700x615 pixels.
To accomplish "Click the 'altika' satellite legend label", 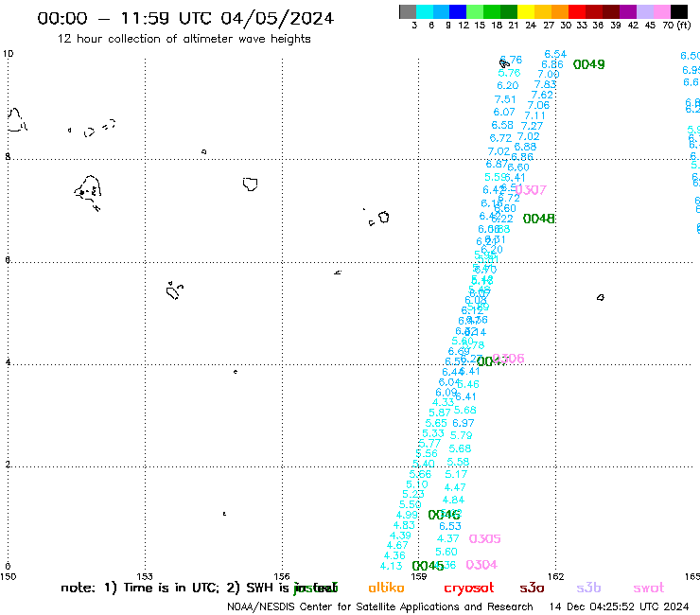I will [x=386, y=588].
